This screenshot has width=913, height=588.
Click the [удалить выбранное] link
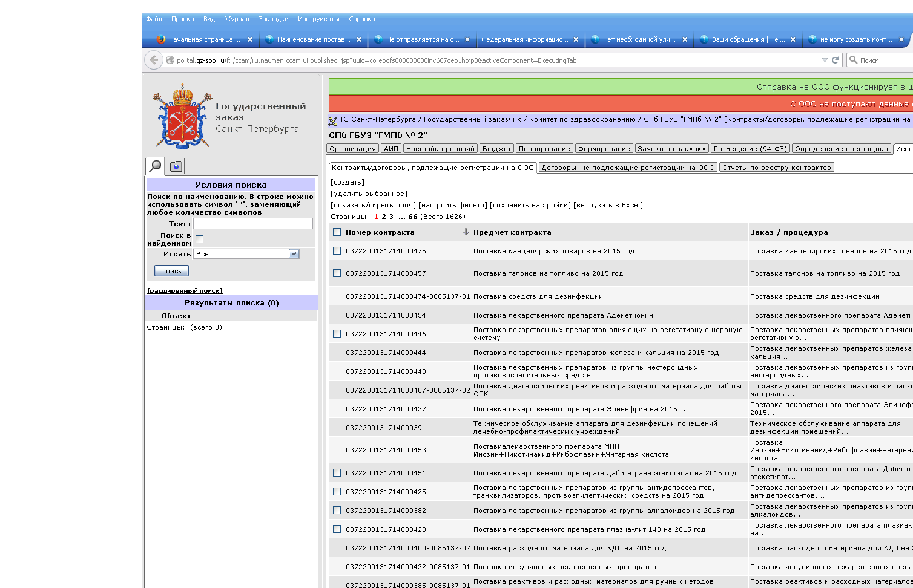pos(369,194)
